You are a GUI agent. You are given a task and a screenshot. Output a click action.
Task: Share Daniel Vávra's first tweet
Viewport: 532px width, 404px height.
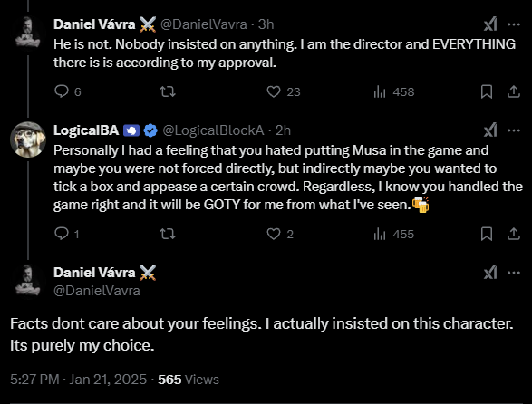[x=514, y=91]
